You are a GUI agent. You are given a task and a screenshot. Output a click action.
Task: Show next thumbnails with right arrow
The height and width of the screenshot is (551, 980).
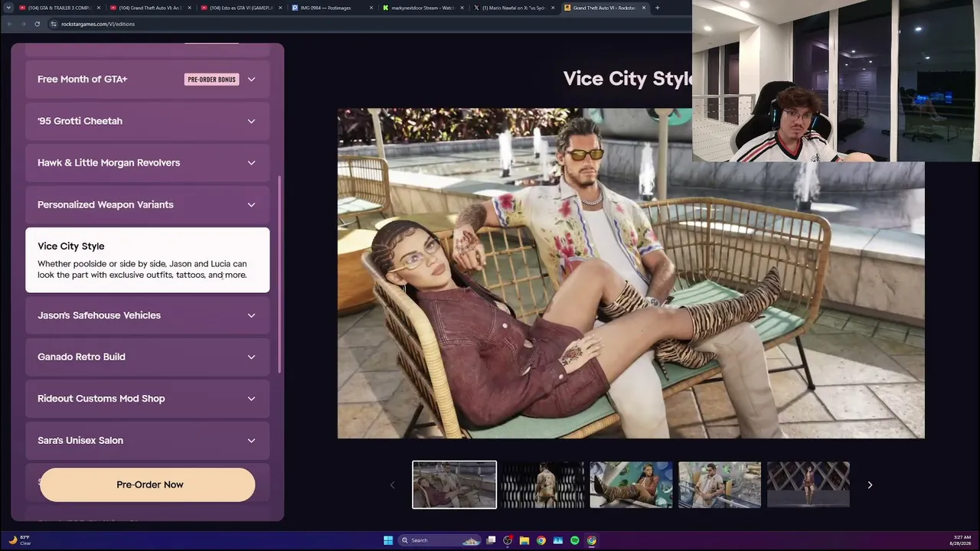tap(870, 484)
